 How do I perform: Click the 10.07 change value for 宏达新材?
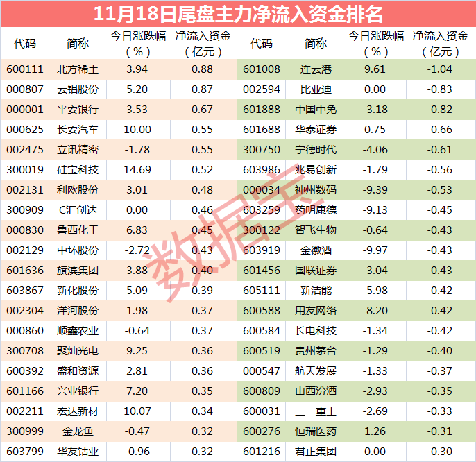tap(137, 411)
